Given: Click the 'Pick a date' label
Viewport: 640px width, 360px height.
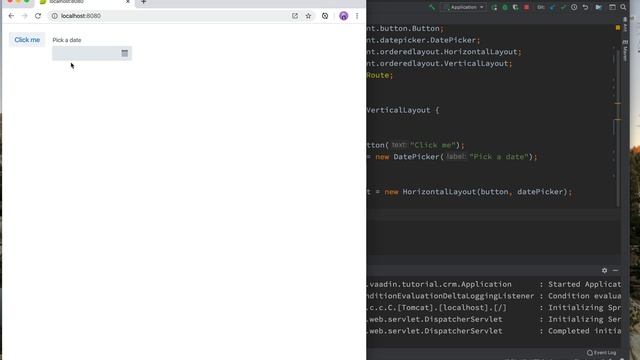Looking at the screenshot, I should coord(67,40).
